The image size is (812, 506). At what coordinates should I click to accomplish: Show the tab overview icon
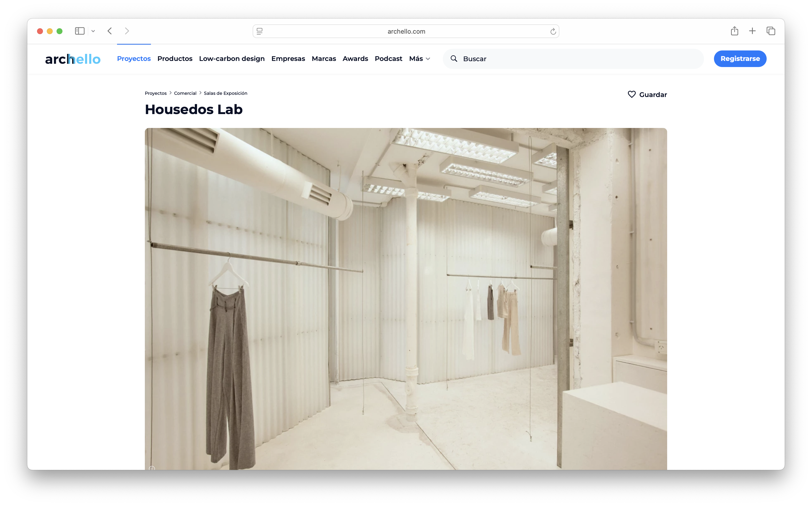pyautogui.click(x=771, y=31)
